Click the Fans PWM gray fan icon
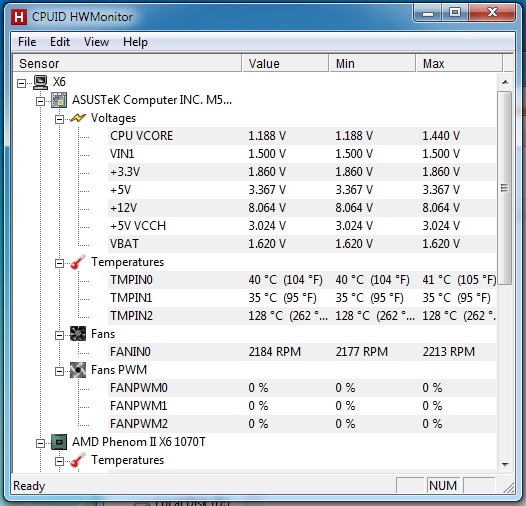Screen dimensions: 526x506 [x=78, y=370]
